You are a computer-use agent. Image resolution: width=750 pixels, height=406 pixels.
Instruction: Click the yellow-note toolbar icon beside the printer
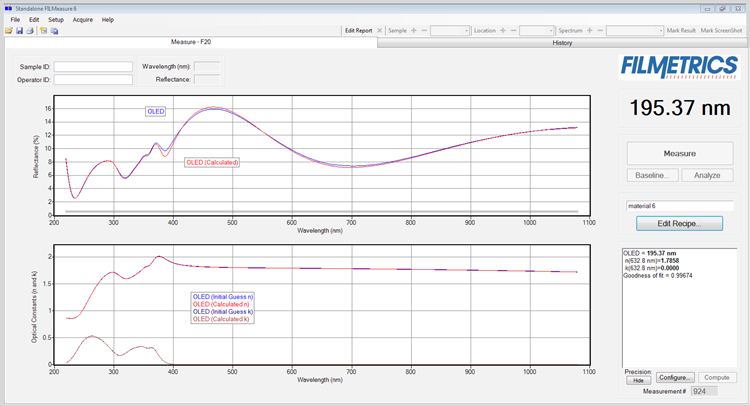click(44, 31)
